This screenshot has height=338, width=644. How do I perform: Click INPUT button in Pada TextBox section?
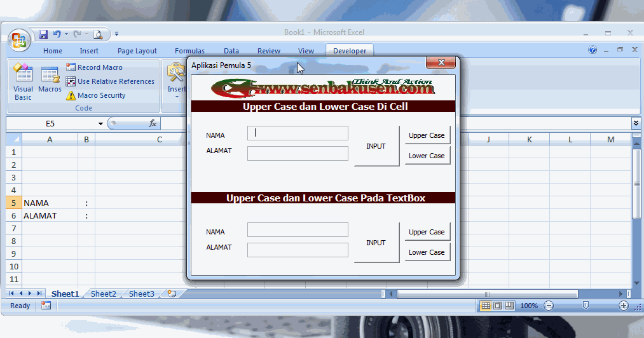click(376, 243)
